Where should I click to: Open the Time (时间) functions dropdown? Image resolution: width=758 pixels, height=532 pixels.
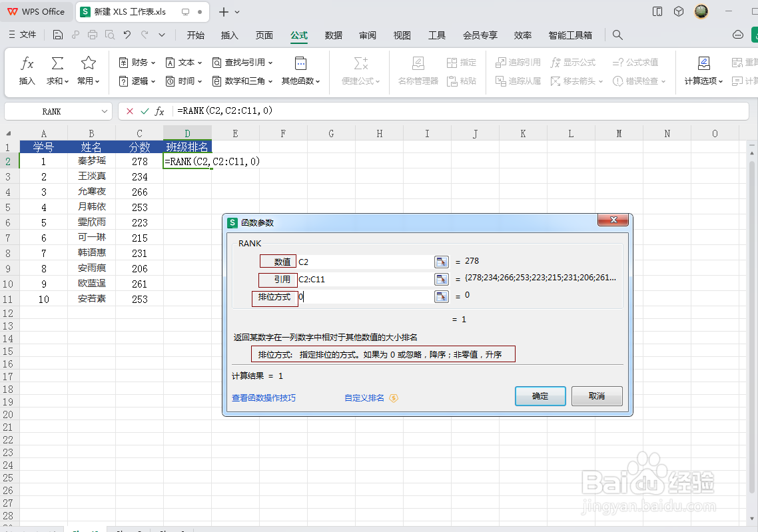coord(184,81)
